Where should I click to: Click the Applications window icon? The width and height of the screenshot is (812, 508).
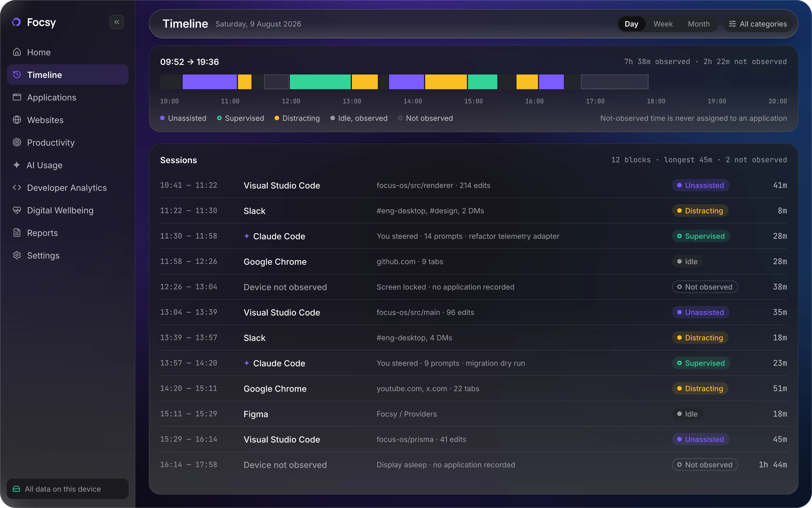coord(17,97)
